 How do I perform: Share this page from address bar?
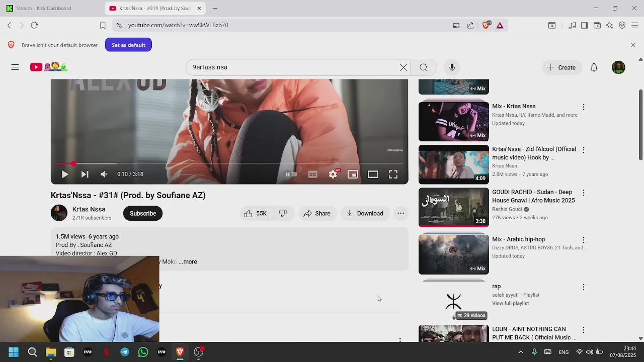pyautogui.click(x=470, y=25)
